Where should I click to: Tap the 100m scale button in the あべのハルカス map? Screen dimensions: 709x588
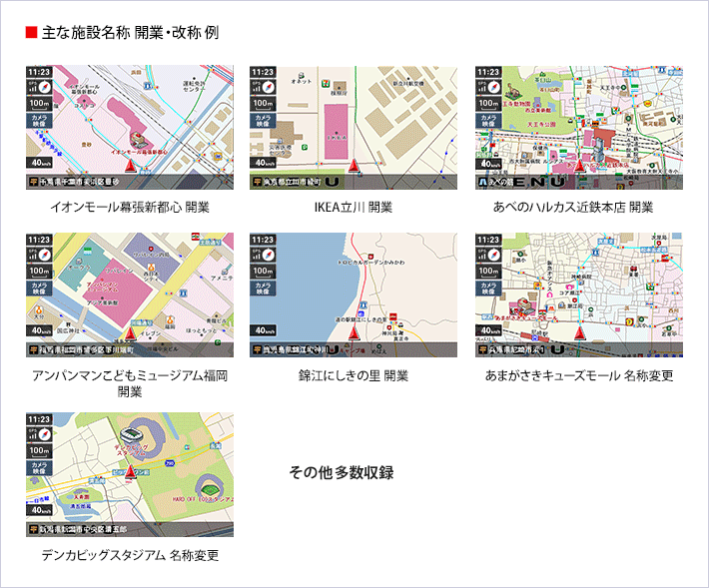(488, 104)
